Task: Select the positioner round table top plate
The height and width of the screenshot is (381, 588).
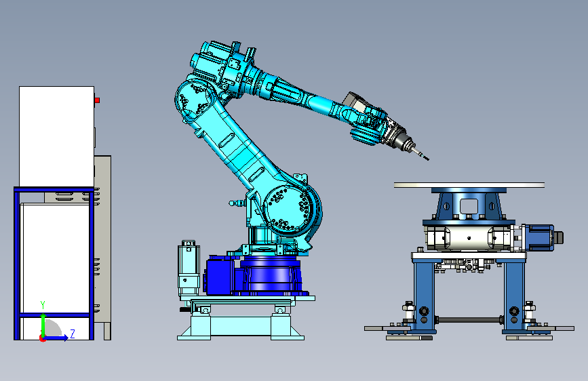Action: pos(469,185)
